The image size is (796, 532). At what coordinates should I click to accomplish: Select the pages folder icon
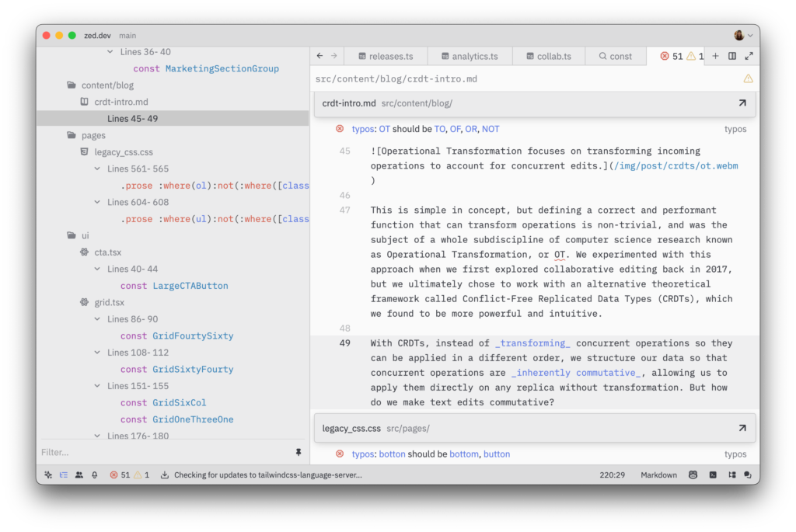pyautogui.click(x=72, y=135)
